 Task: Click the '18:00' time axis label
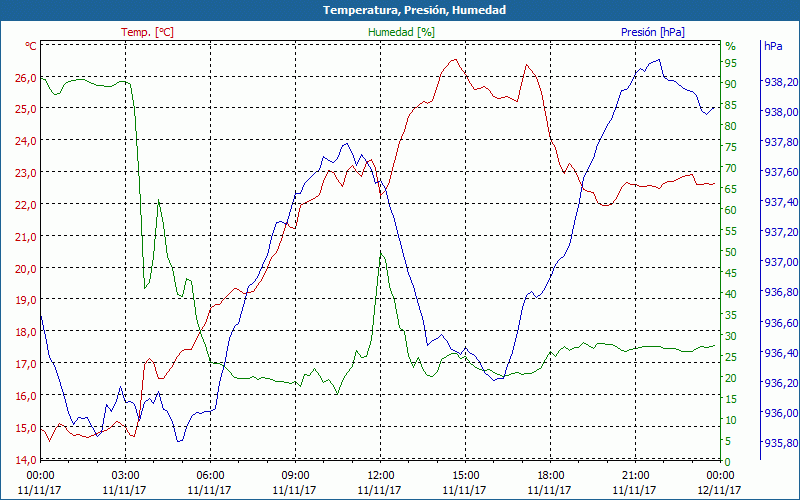coord(550,476)
